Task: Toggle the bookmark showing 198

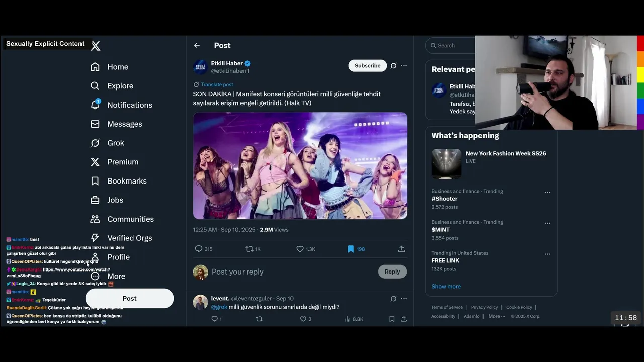Action: (x=351, y=249)
